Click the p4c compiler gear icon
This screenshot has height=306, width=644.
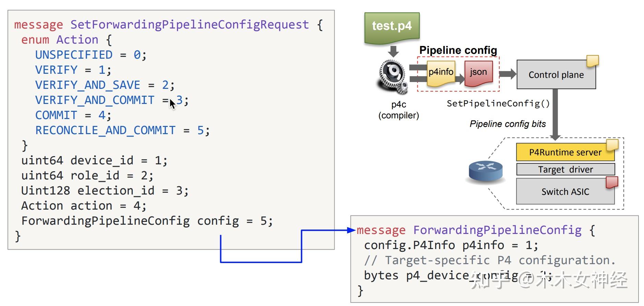click(393, 76)
